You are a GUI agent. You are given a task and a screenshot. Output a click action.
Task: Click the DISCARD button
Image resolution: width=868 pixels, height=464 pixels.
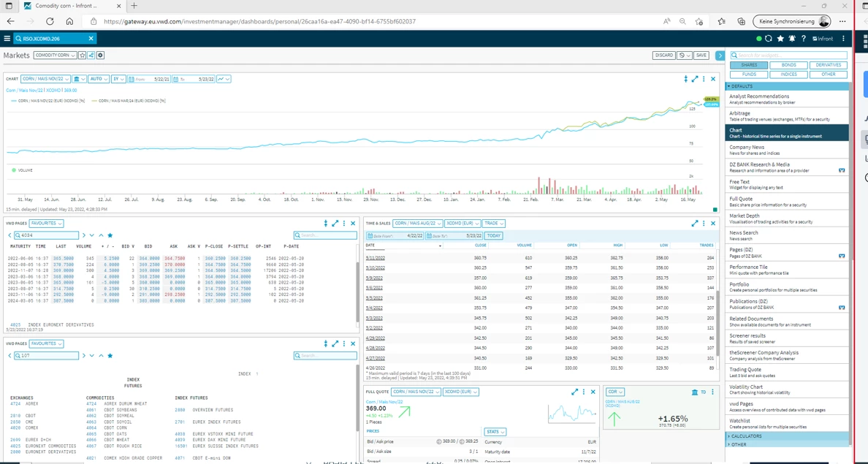point(663,56)
